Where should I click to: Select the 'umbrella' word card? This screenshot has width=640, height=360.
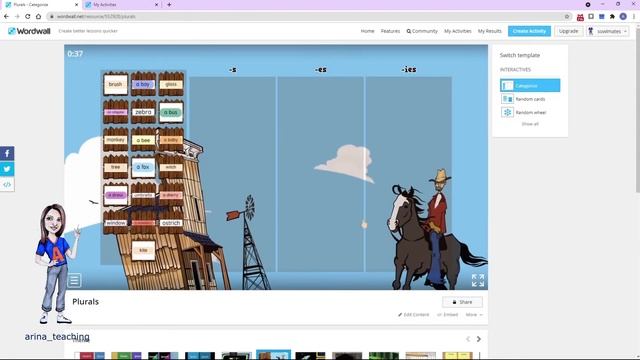tap(143, 195)
